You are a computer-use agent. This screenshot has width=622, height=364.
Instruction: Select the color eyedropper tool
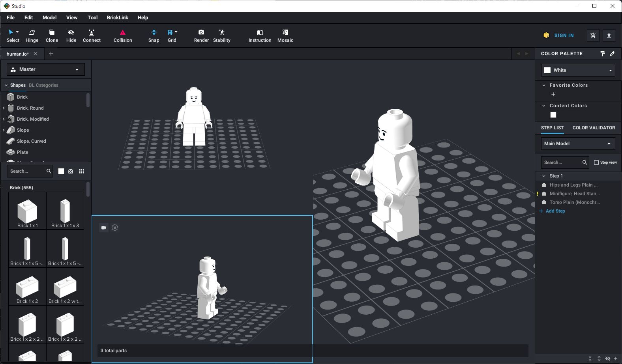612,54
